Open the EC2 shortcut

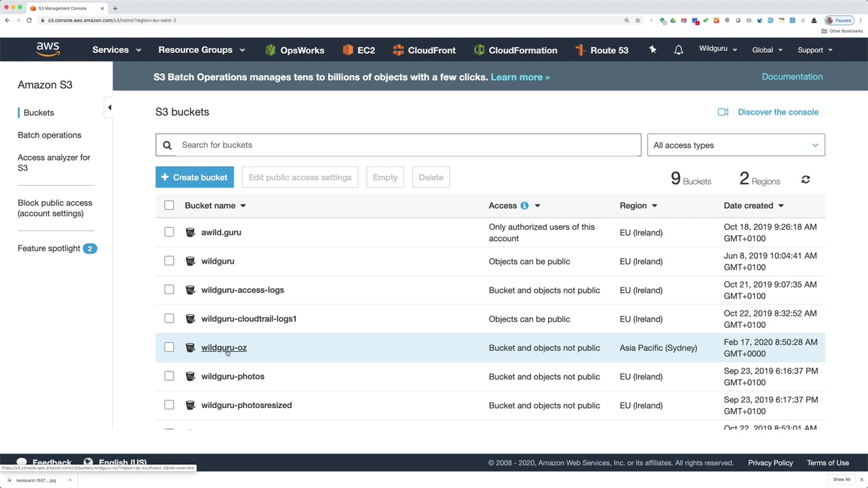click(x=359, y=50)
